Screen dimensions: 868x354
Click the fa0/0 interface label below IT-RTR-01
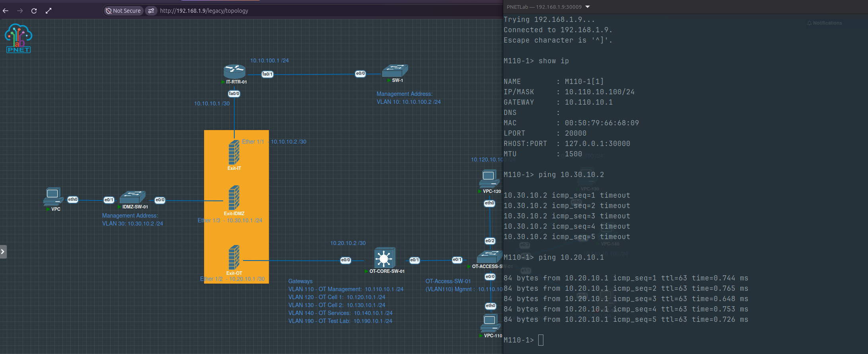pos(234,93)
